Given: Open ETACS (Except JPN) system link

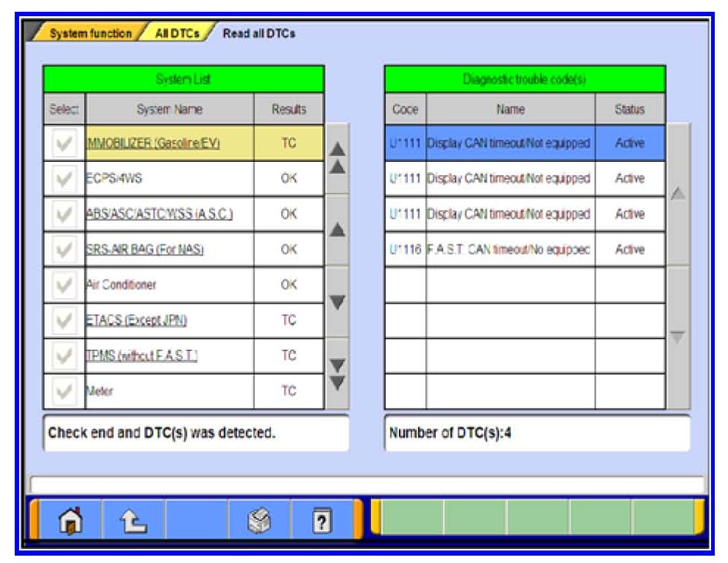Looking at the screenshot, I should coord(137,321).
